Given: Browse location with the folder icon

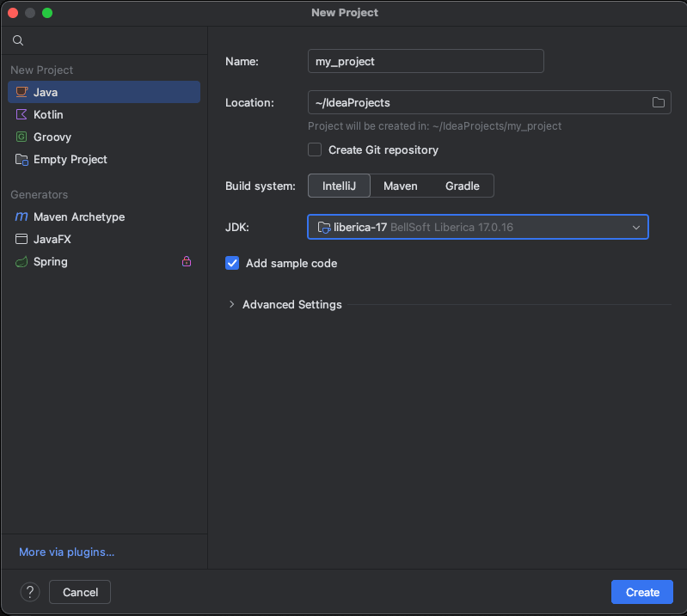Looking at the screenshot, I should tap(658, 102).
